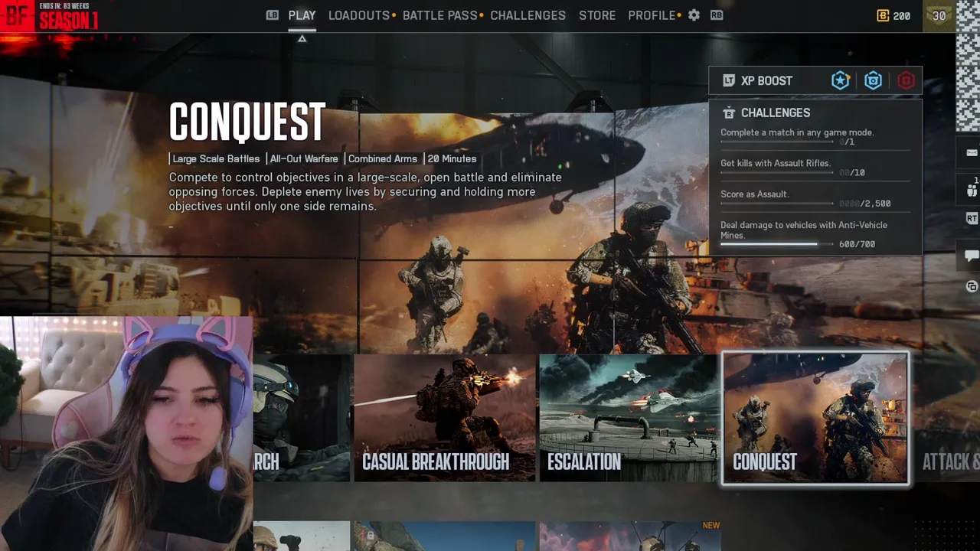Click the 'All-Out Warfare' tag
This screenshot has width=980, height=551.
(x=304, y=159)
